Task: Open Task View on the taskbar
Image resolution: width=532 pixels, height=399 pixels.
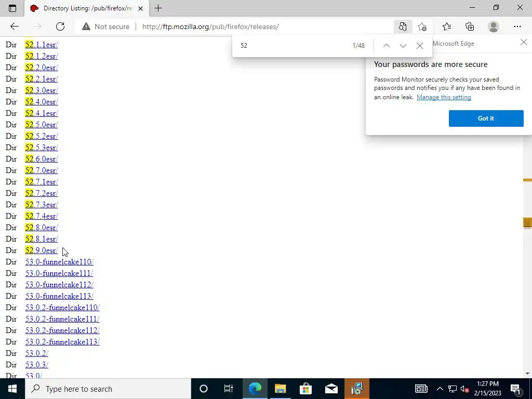Action: click(229, 389)
